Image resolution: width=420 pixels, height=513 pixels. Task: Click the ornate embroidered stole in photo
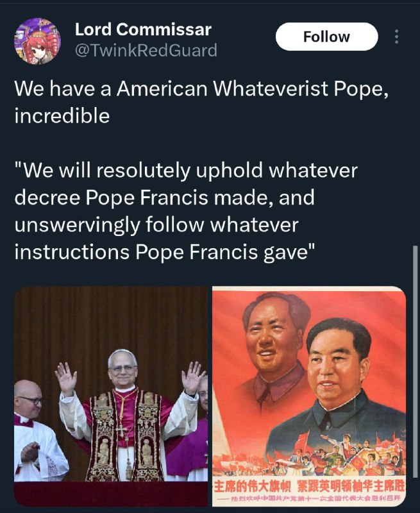pos(124,435)
